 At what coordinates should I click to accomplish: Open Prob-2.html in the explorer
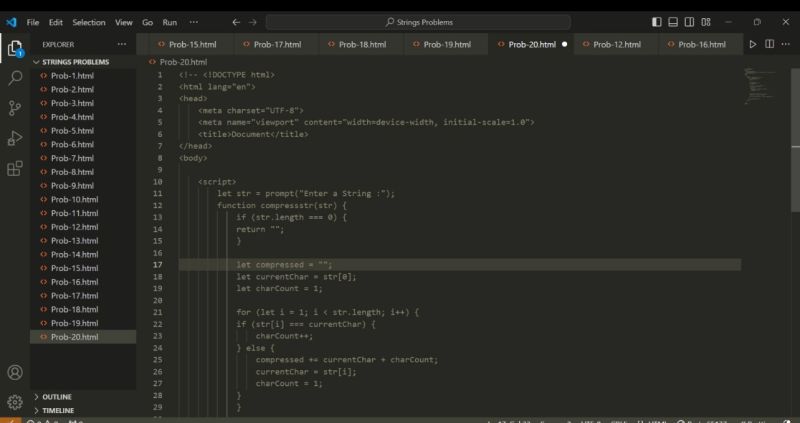tap(83, 89)
